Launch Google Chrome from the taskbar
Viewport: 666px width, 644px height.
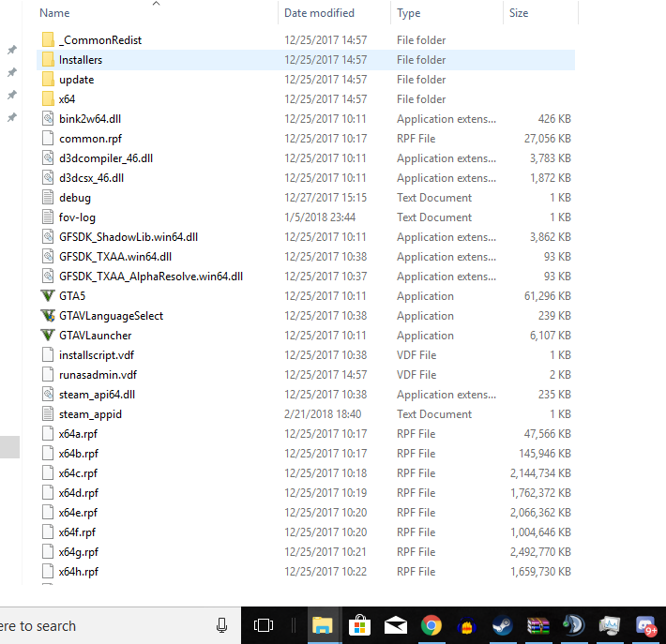(431, 626)
